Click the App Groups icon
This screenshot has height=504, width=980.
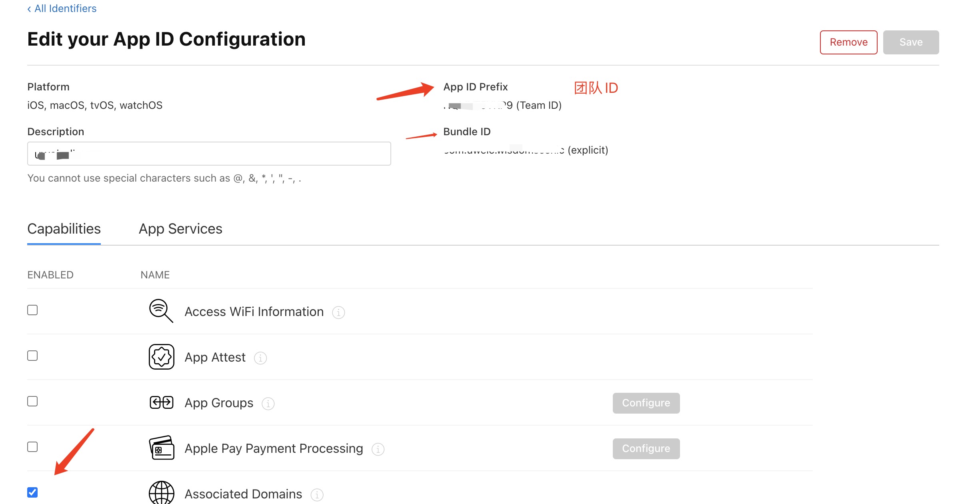pyautogui.click(x=161, y=402)
